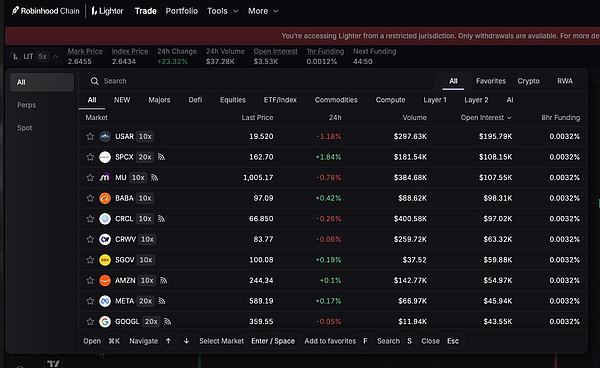Click the MU market logo icon

(x=105, y=178)
